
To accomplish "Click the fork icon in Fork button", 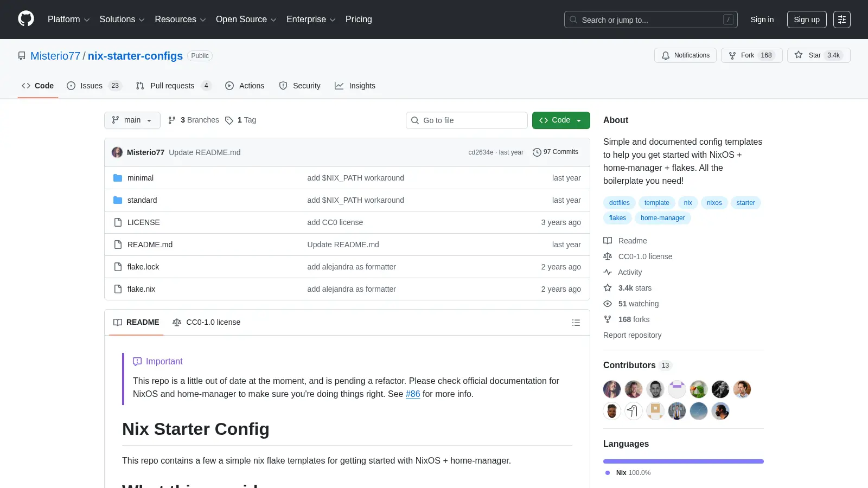I will pyautogui.click(x=732, y=55).
